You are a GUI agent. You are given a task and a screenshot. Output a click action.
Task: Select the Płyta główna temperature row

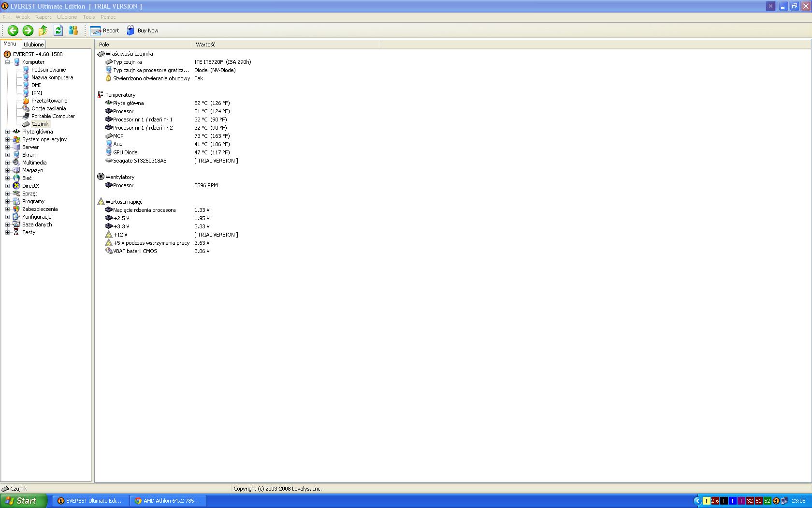coord(167,103)
